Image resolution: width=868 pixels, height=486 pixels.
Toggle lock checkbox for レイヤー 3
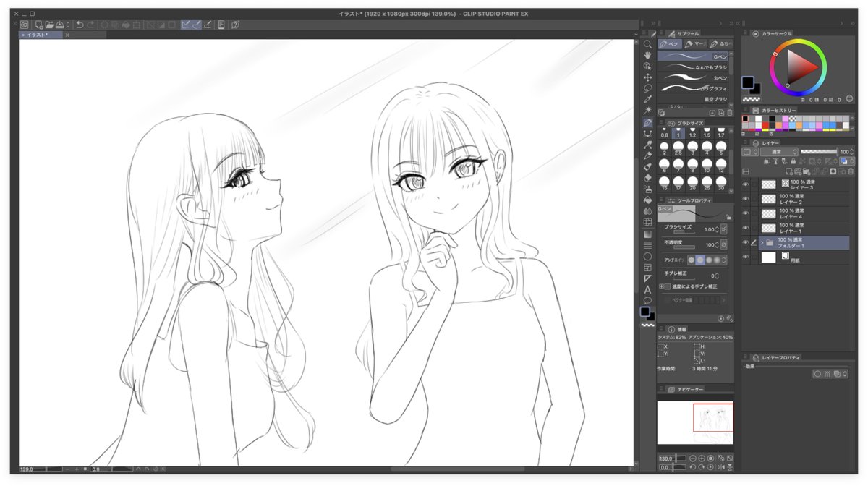754,185
